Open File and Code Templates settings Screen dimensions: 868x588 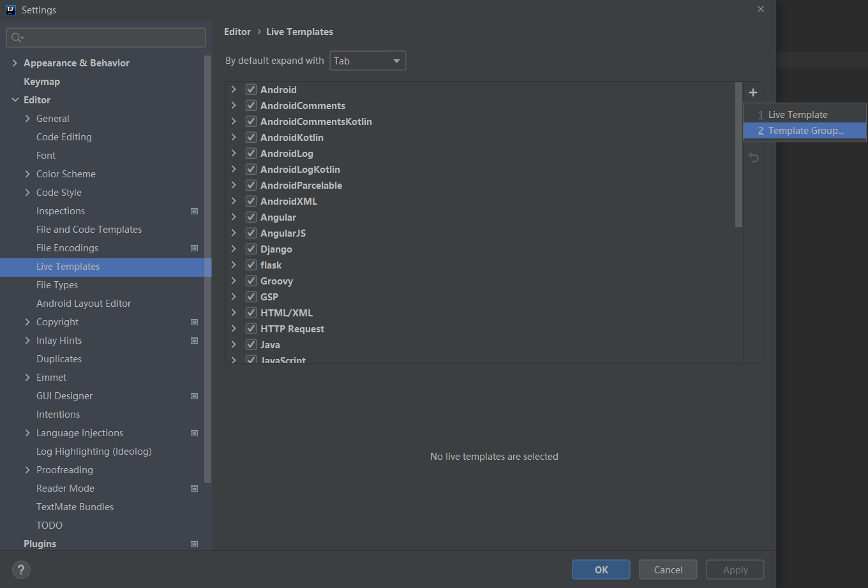coord(89,230)
